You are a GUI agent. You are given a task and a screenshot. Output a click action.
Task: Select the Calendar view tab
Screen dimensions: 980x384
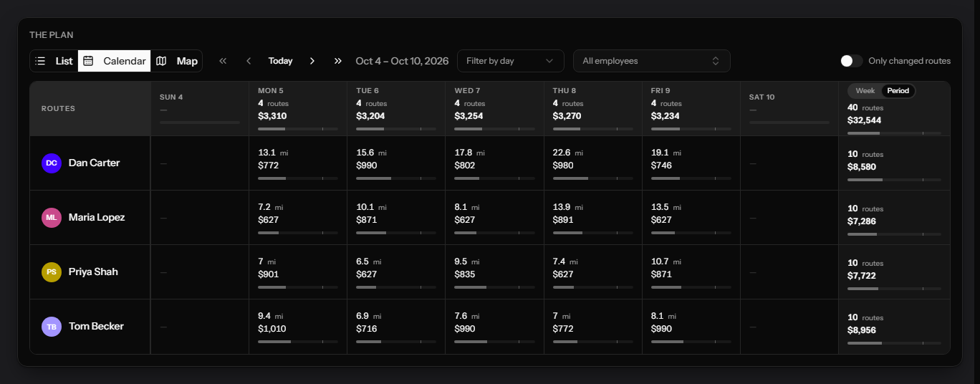(x=115, y=61)
